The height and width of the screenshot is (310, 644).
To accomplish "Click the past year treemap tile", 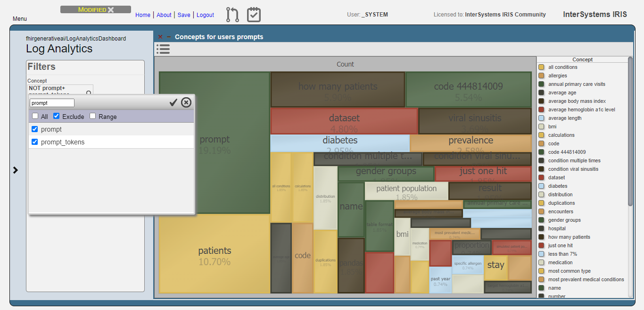I will (x=440, y=280).
